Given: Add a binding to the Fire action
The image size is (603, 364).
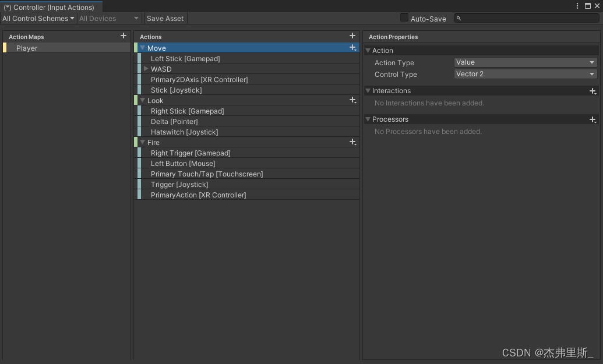Looking at the screenshot, I should pos(352,142).
